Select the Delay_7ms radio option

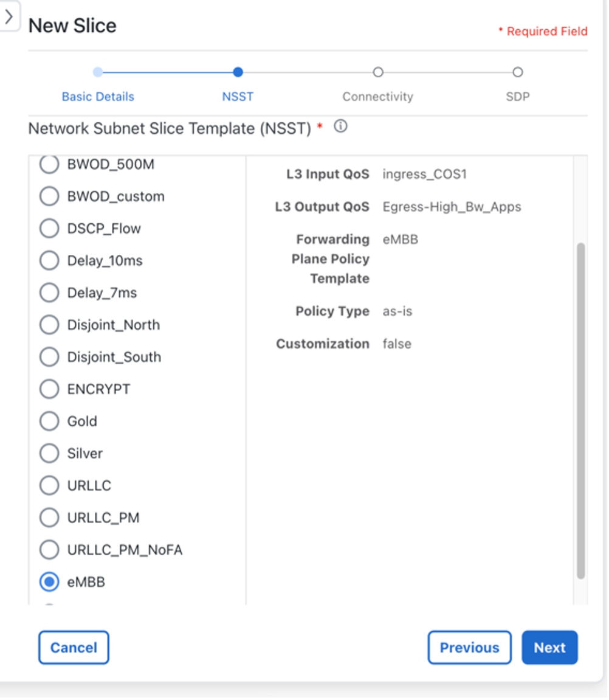[x=49, y=293]
